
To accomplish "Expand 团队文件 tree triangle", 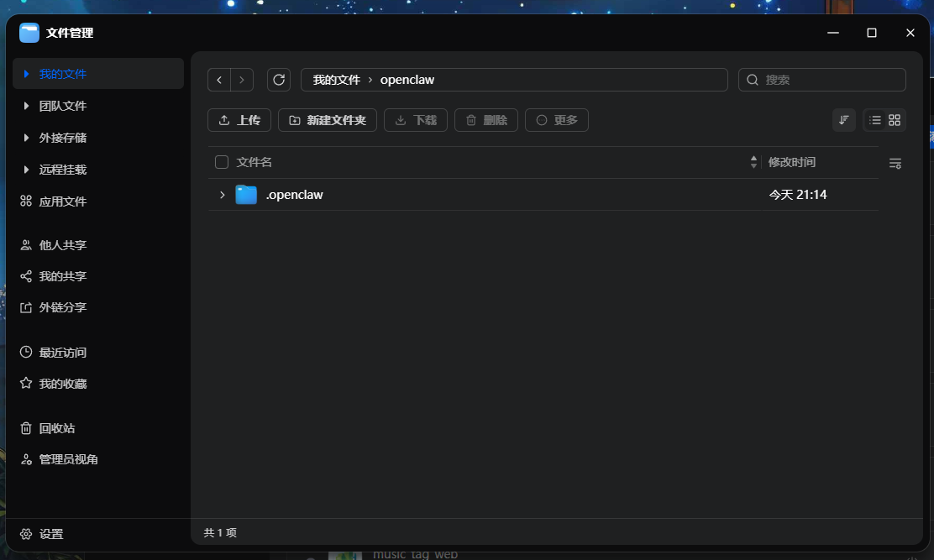I will [x=26, y=106].
